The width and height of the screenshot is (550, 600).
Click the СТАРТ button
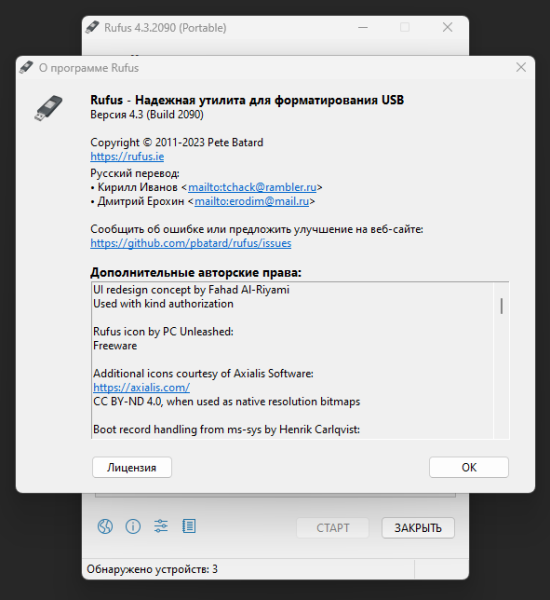[333, 528]
